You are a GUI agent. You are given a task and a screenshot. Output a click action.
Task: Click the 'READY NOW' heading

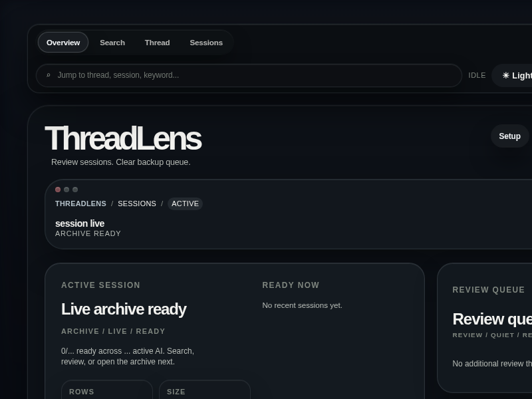click(x=291, y=285)
